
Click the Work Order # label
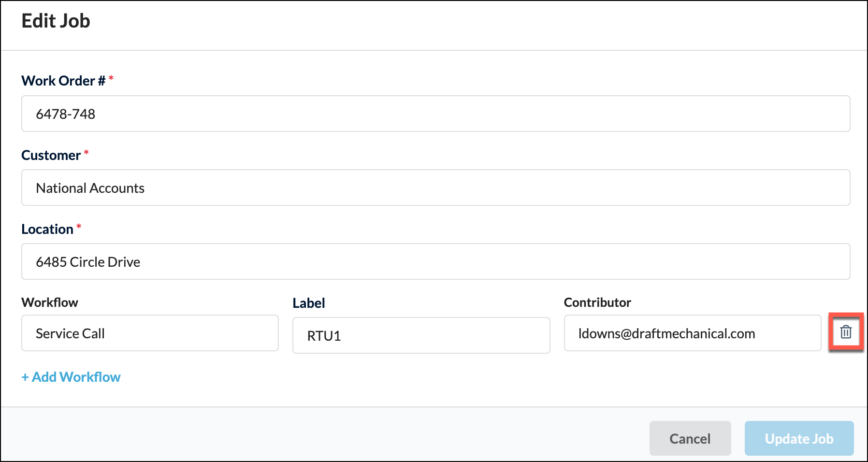click(63, 80)
